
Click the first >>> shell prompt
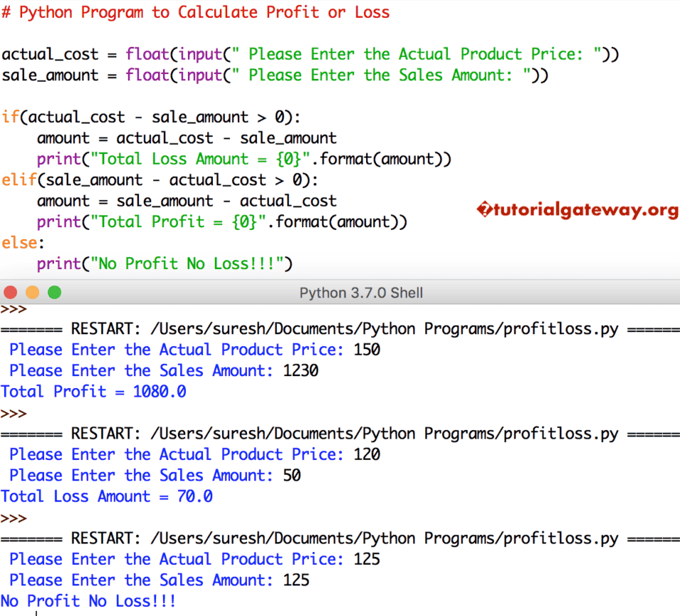(x=16, y=309)
